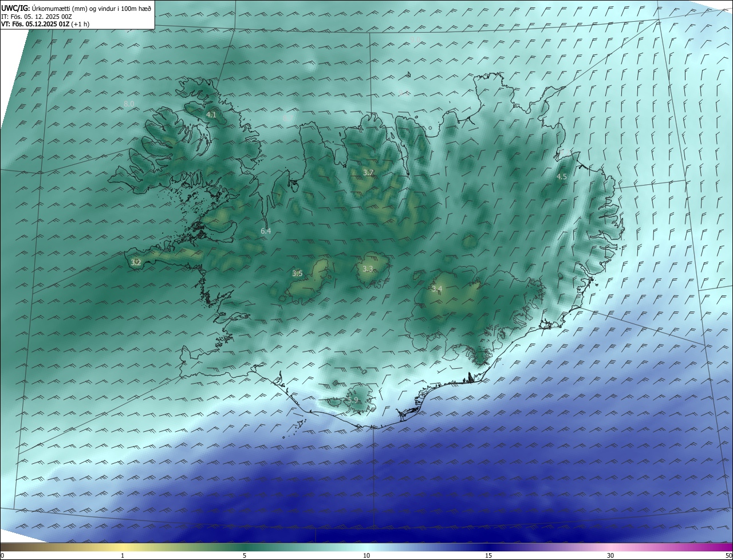This screenshot has height=560, width=733.
Task: Click the 0 tick label on the color scale
Action: 2,555
